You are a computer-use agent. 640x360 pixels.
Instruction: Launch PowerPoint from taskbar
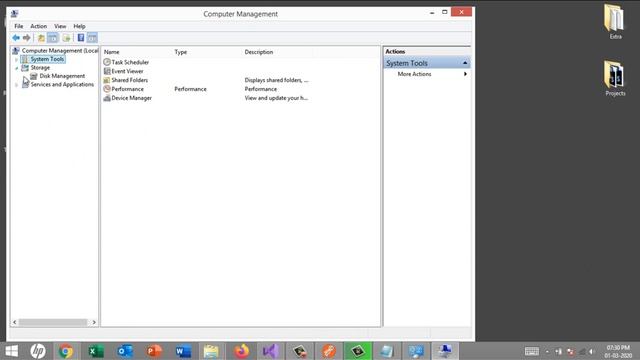(x=154, y=351)
